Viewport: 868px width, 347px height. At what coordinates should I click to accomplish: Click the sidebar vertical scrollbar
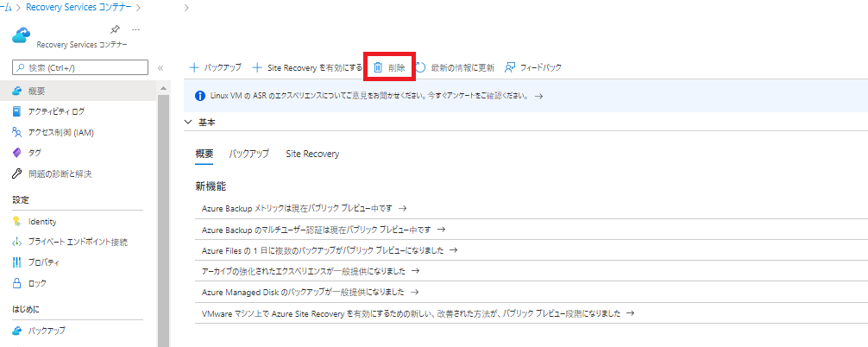click(163, 221)
